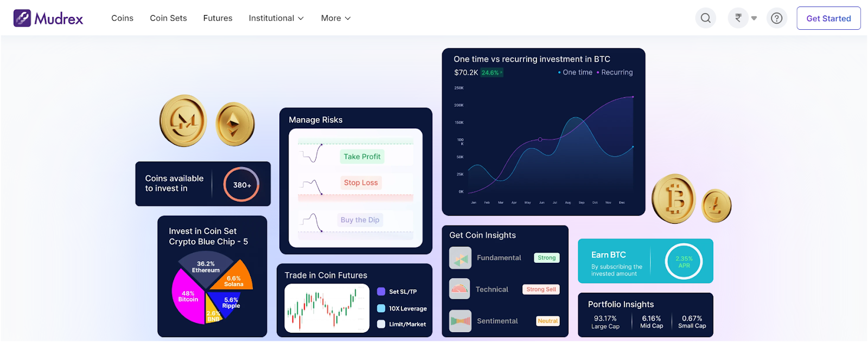Click the Stop Loss label

coord(361,183)
